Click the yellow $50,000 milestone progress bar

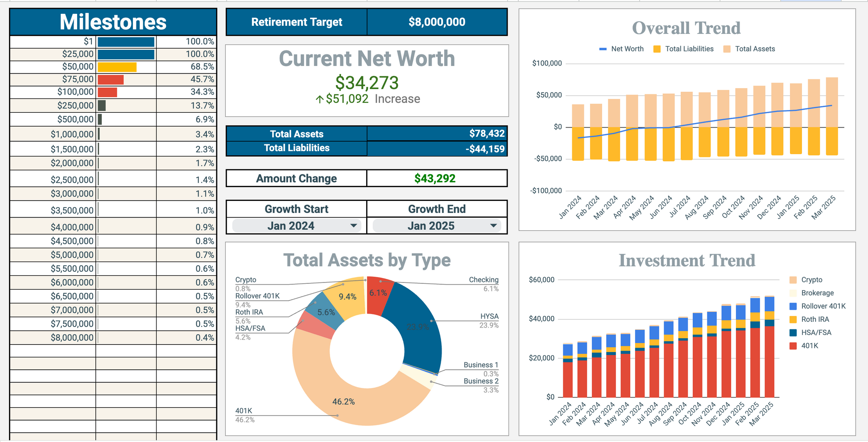117,67
